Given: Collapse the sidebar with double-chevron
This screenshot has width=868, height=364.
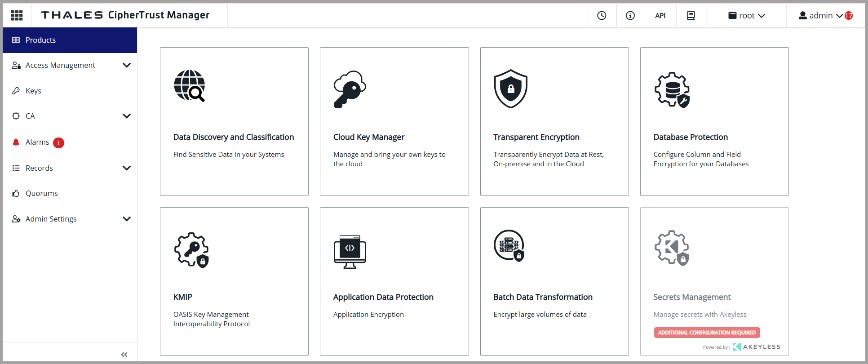Looking at the screenshot, I should (x=124, y=355).
